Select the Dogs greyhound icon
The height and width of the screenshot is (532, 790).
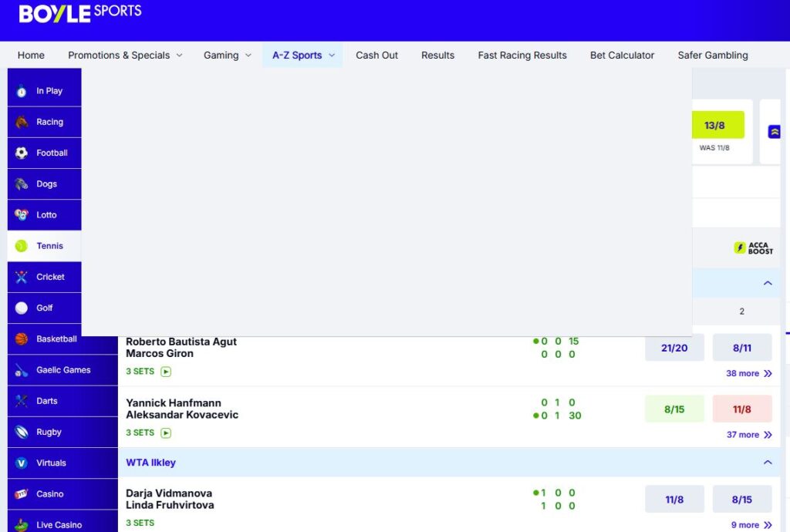tap(21, 184)
